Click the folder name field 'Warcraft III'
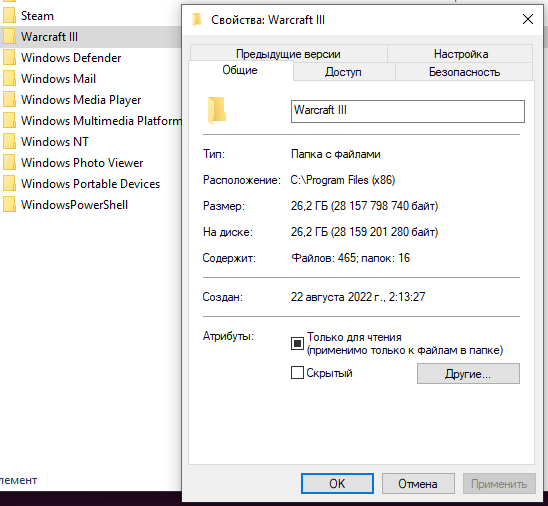 (408, 111)
